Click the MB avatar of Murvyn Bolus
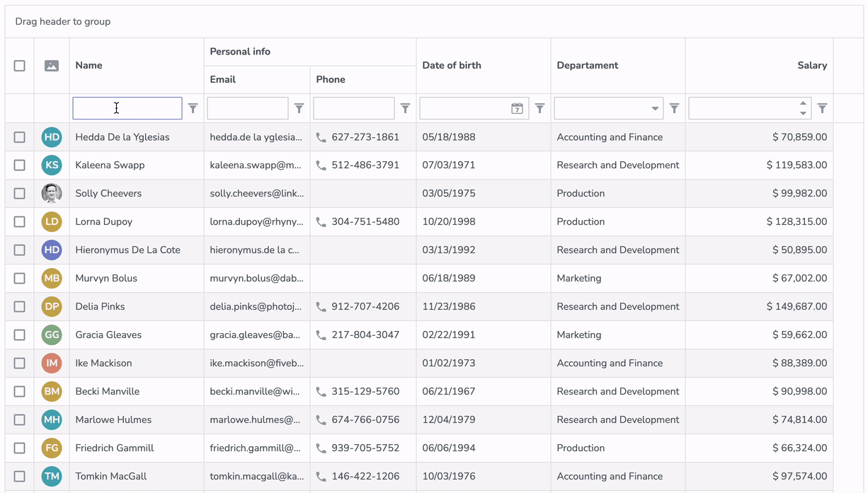The height and width of the screenshot is (493, 868). click(x=52, y=279)
